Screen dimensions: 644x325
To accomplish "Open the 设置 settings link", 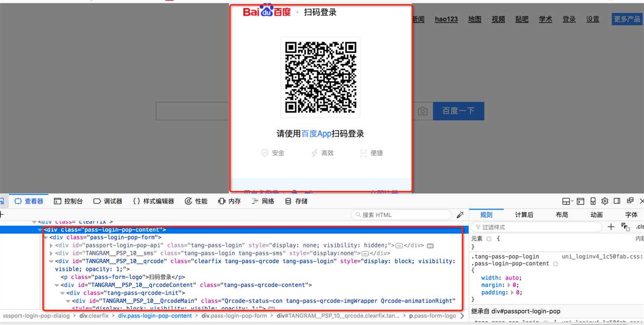I will [x=593, y=19].
